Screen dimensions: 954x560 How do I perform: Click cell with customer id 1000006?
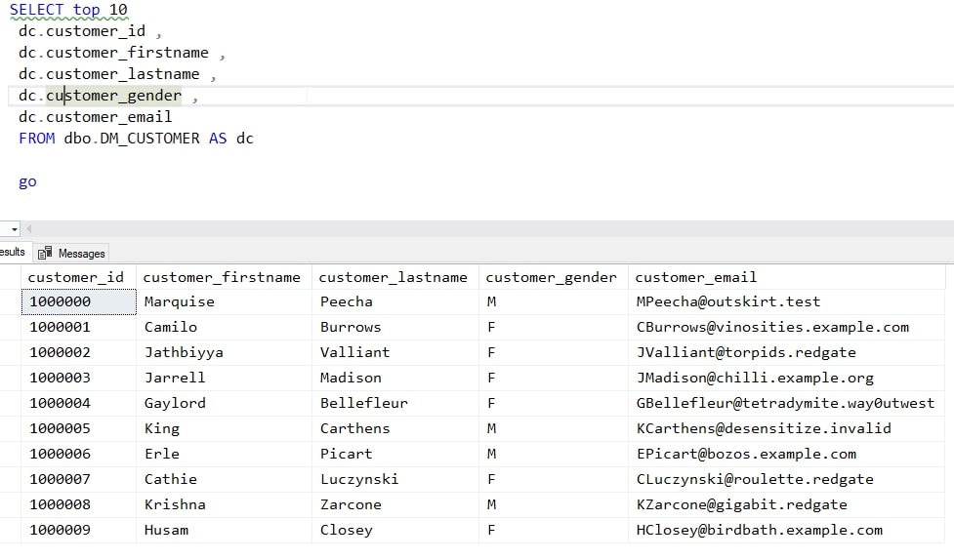pyautogui.click(x=78, y=455)
